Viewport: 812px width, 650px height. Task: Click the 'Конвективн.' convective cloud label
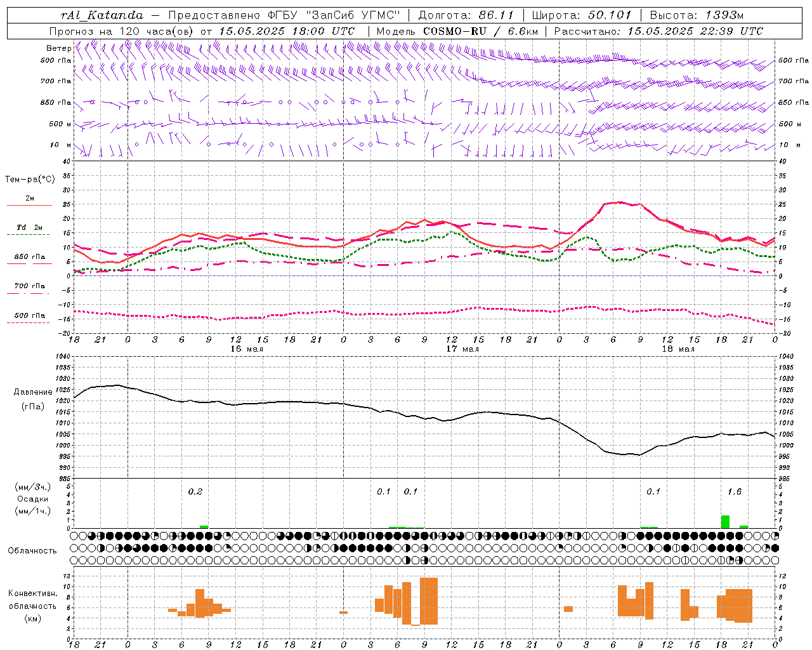point(33,594)
